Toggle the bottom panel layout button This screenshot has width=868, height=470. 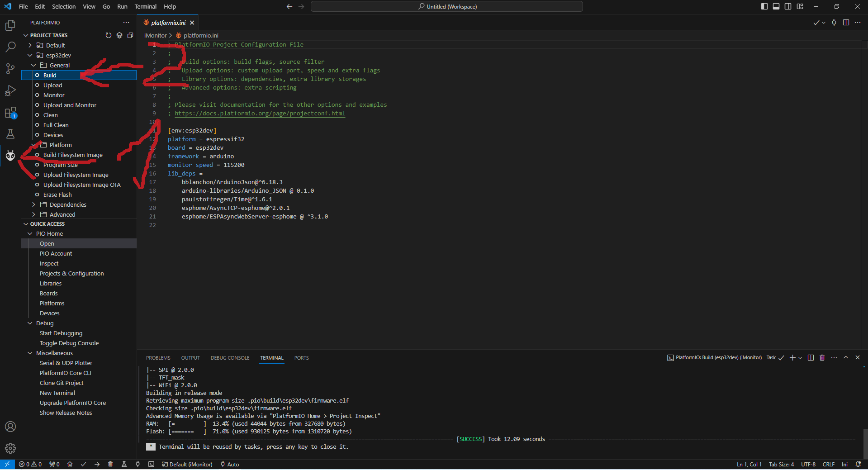click(776, 6)
